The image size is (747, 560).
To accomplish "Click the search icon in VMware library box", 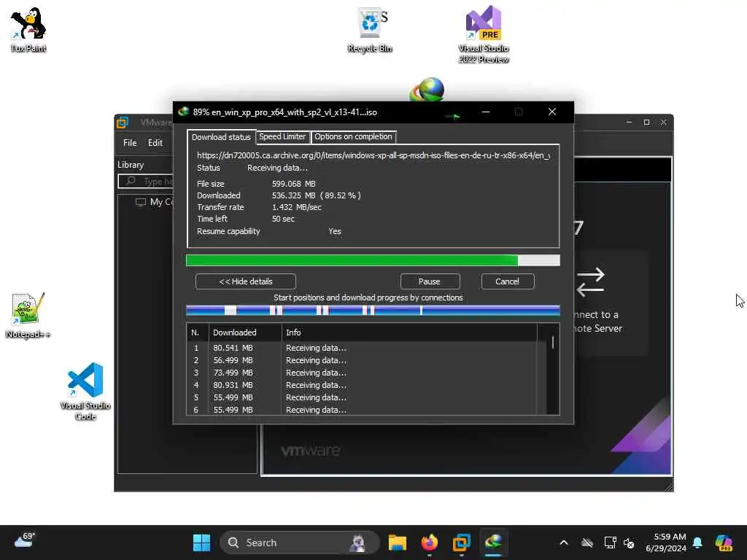I will pyautogui.click(x=131, y=181).
